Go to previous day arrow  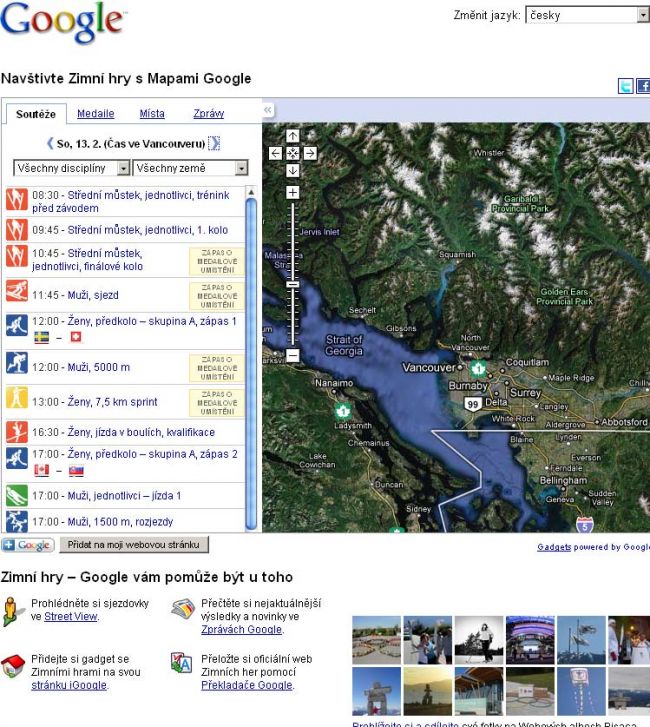click(x=50, y=143)
